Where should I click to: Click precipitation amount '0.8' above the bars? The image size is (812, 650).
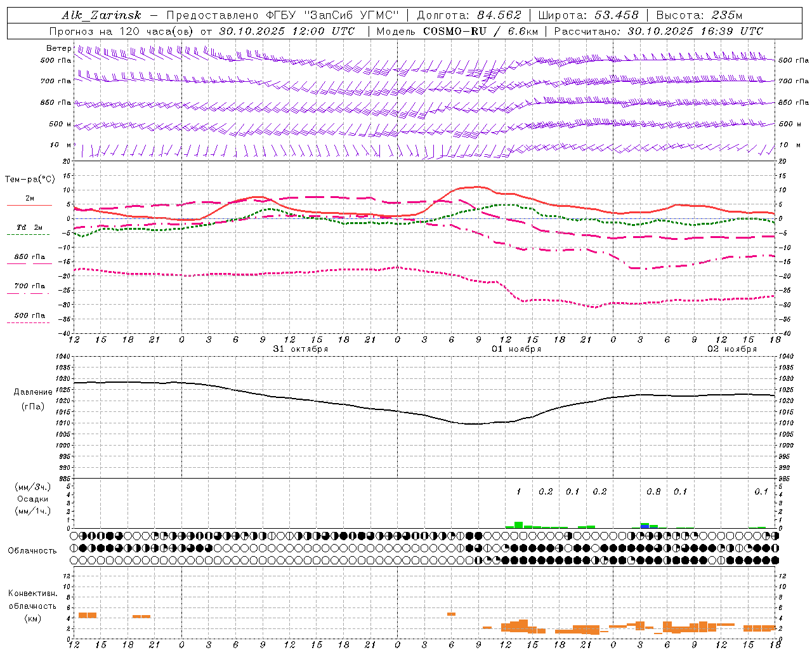pos(653,492)
